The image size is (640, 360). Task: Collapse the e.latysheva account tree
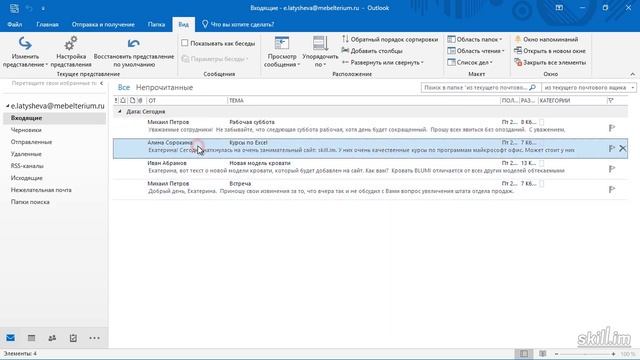pyautogui.click(x=7, y=106)
